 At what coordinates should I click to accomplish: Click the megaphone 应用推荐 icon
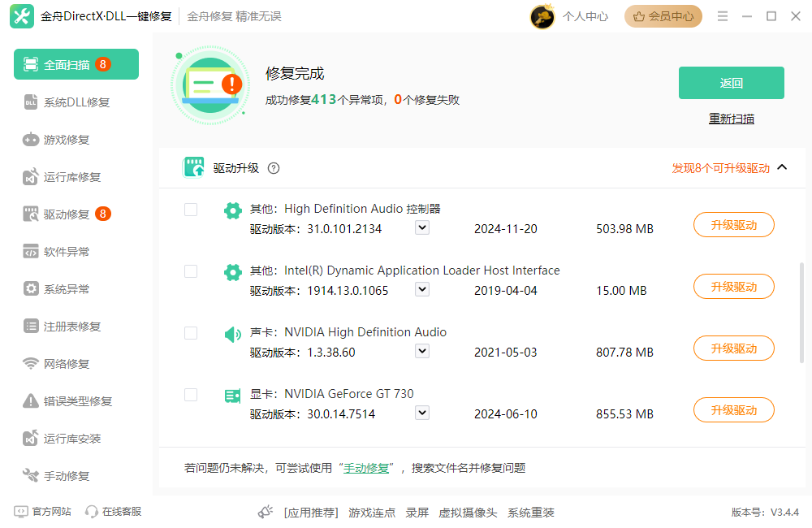tap(266, 512)
